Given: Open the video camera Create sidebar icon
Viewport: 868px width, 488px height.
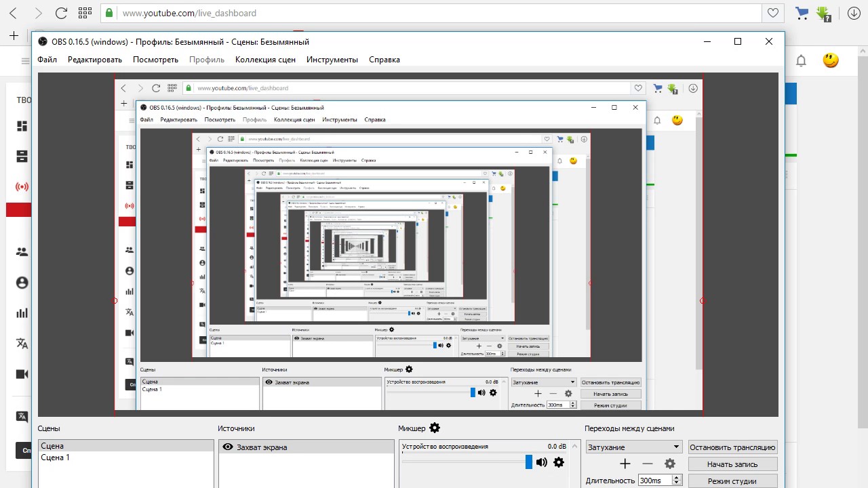Looking at the screenshot, I should (x=22, y=373).
